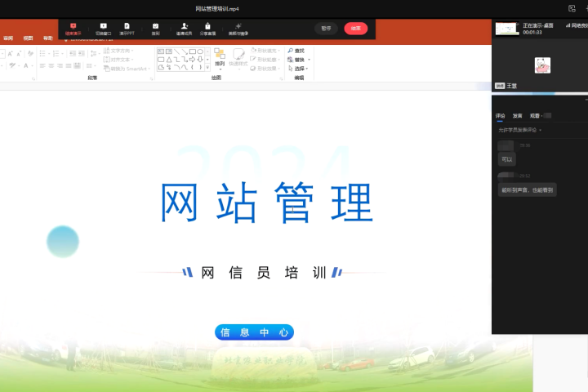
Task: Click the 暂停 (pause) button
Action: tap(326, 28)
